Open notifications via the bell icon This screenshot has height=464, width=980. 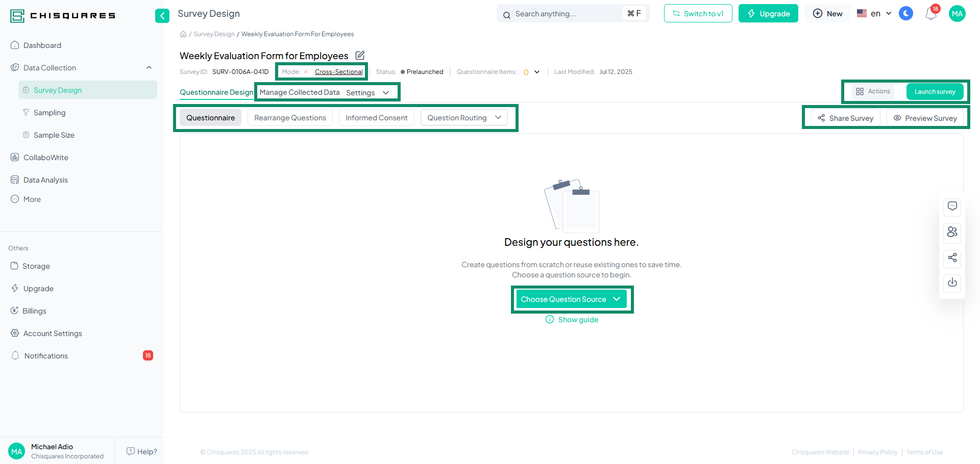coord(930,13)
